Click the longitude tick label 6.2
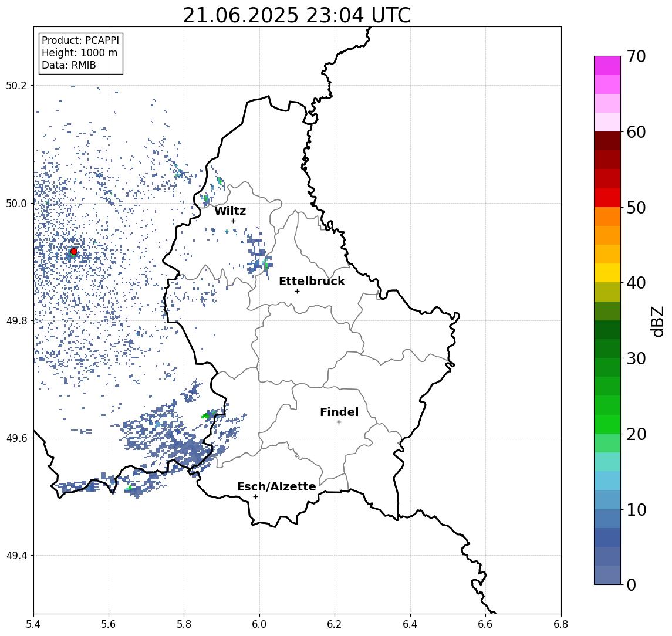Screen dimensions: 672x636 click(x=335, y=624)
